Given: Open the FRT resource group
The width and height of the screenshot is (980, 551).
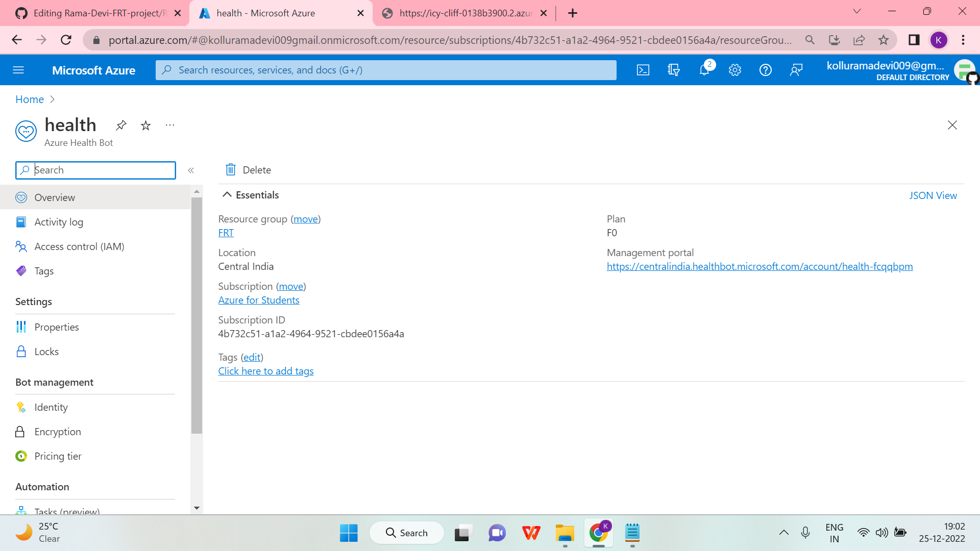Looking at the screenshot, I should [226, 233].
